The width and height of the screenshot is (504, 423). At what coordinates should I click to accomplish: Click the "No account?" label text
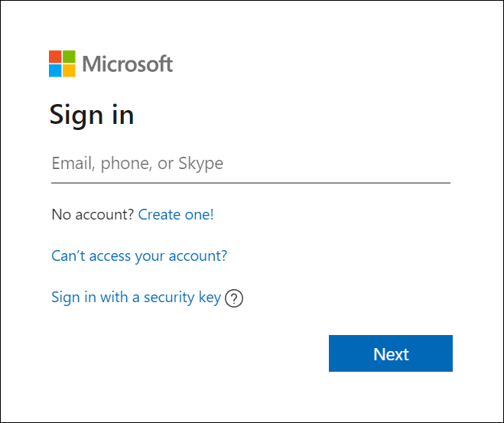coord(93,215)
